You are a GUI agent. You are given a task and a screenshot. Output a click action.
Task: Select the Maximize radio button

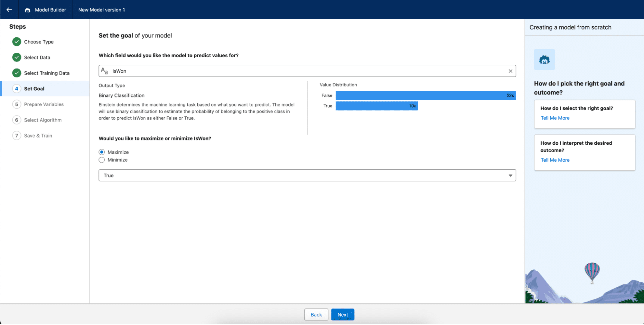pos(101,152)
